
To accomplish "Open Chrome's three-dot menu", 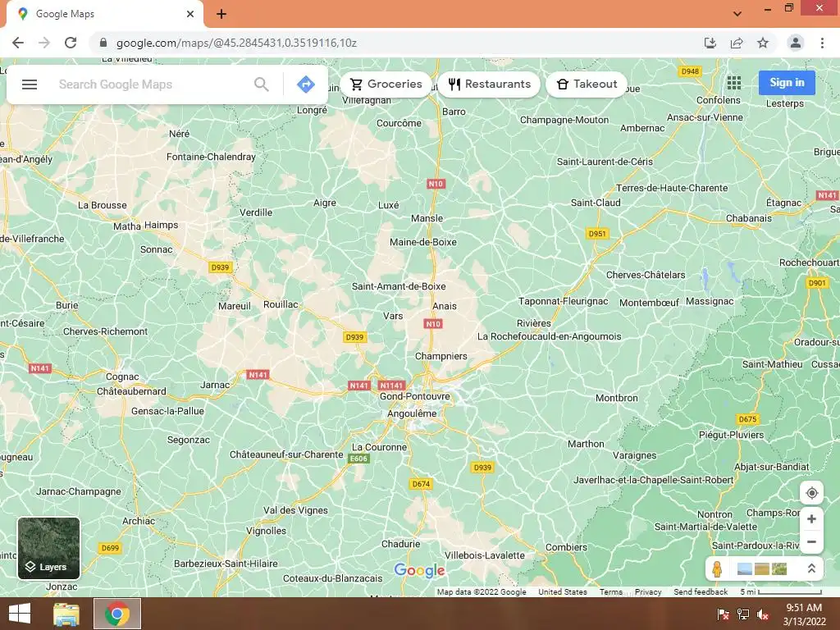I will [x=822, y=43].
